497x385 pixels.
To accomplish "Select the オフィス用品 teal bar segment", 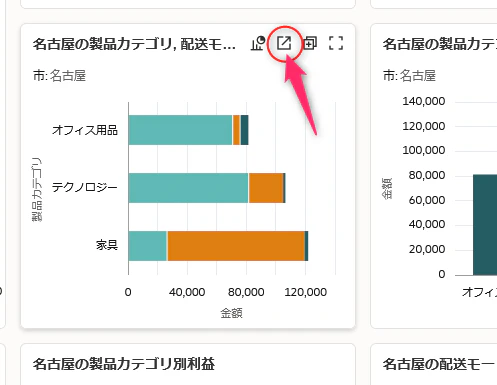I will (x=180, y=130).
